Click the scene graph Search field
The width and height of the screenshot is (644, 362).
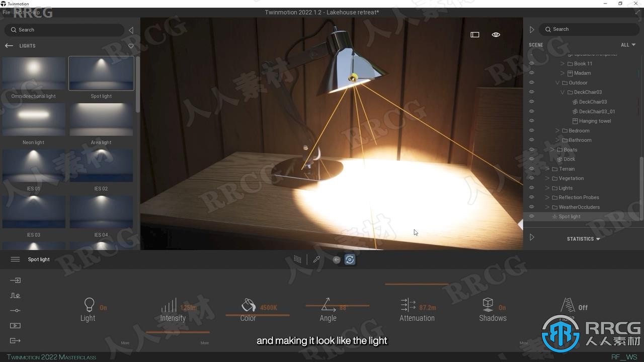click(589, 30)
